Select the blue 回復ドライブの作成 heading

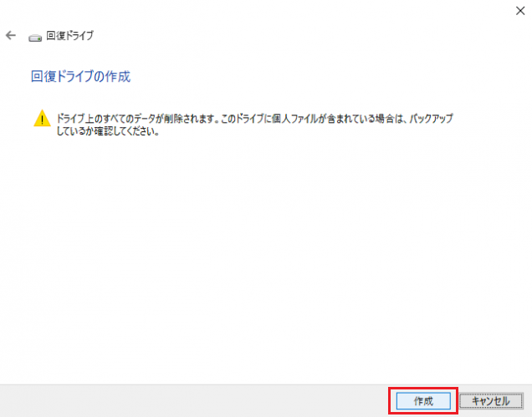coord(81,76)
